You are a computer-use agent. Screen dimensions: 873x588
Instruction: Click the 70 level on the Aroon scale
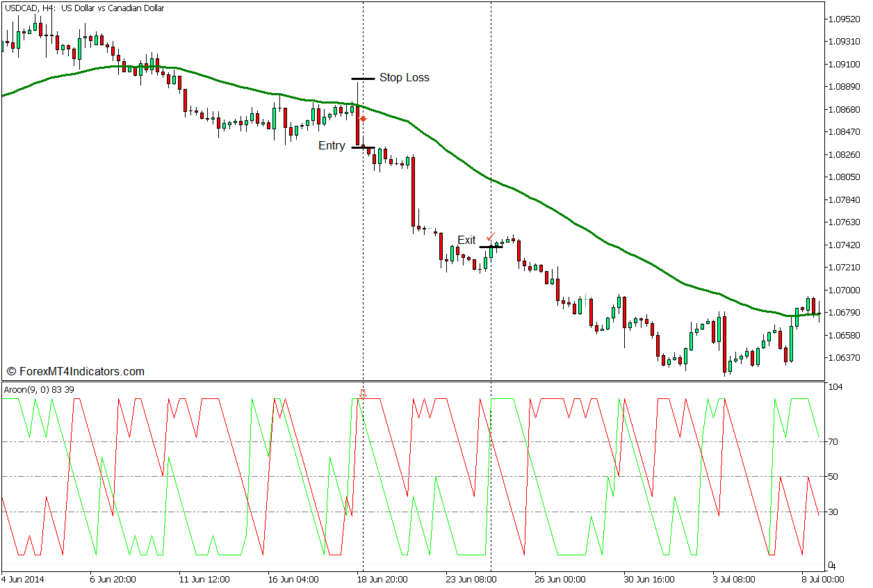pyautogui.click(x=834, y=441)
